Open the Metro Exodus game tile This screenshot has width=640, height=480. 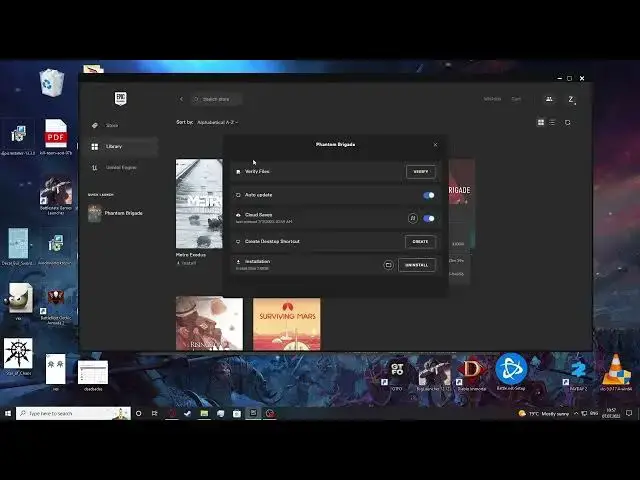point(199,204)
